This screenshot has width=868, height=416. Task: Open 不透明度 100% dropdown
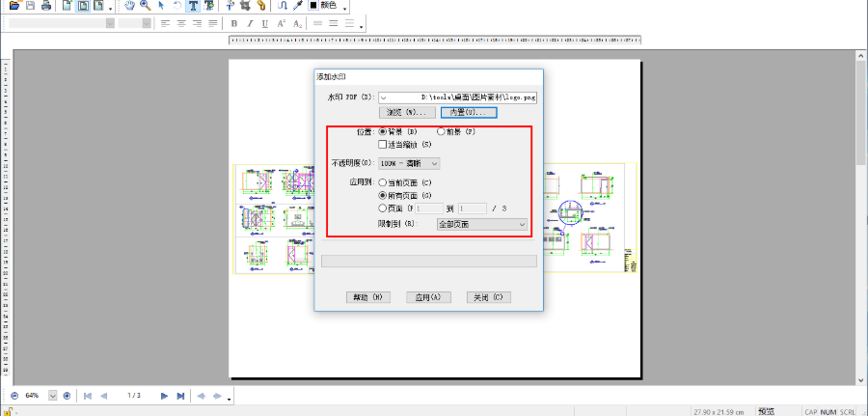409,163
